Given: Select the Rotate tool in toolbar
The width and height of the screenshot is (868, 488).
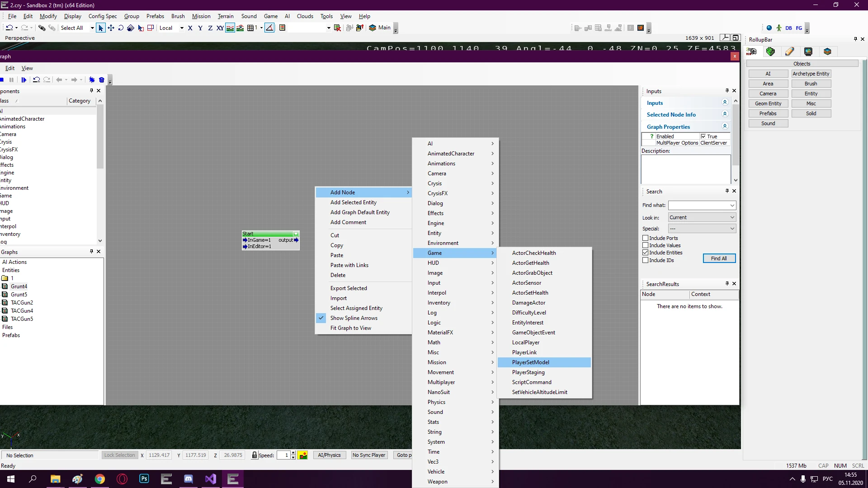Looking at the screenshot, I should pos(121,28).
